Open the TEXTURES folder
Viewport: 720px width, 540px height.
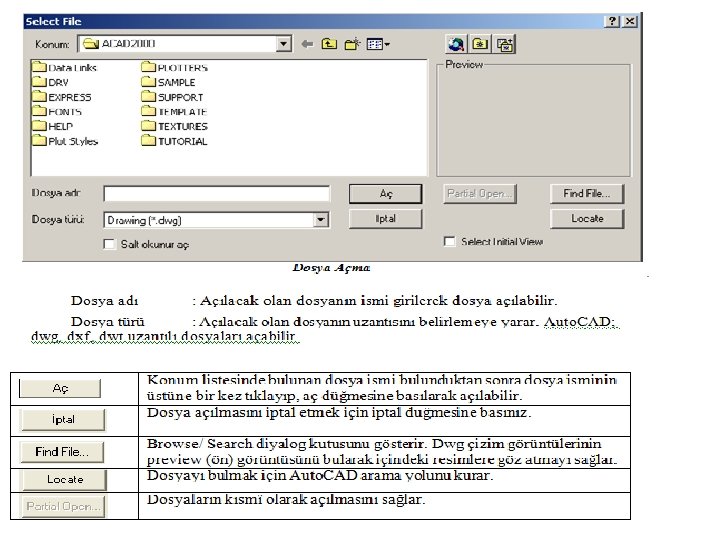[174, 126]
